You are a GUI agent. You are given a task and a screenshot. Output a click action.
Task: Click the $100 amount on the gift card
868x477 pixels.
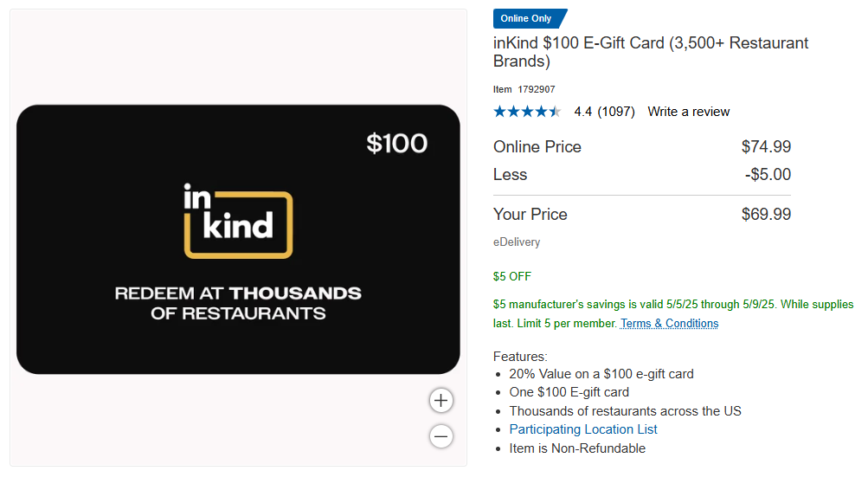pos(396,143)
